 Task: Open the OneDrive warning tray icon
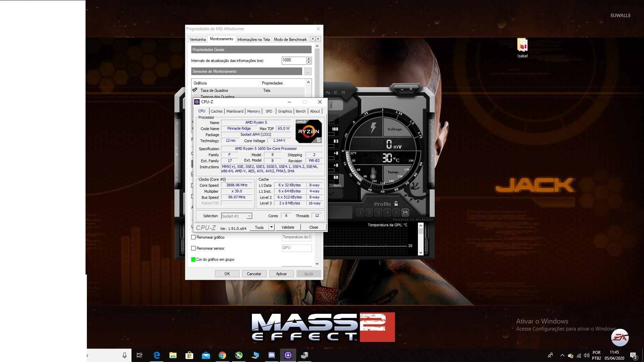tap(571, 356)
